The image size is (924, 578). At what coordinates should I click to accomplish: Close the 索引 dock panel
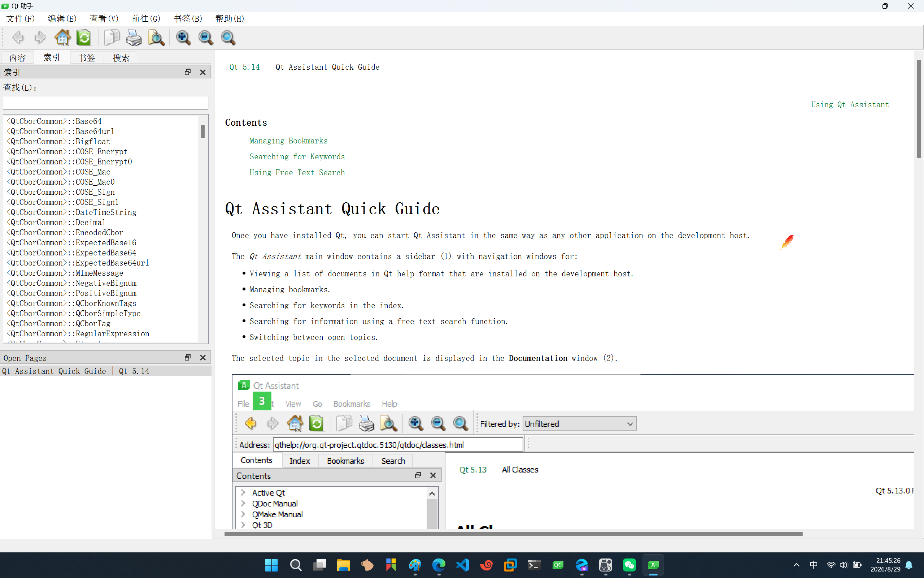point(203,72)
